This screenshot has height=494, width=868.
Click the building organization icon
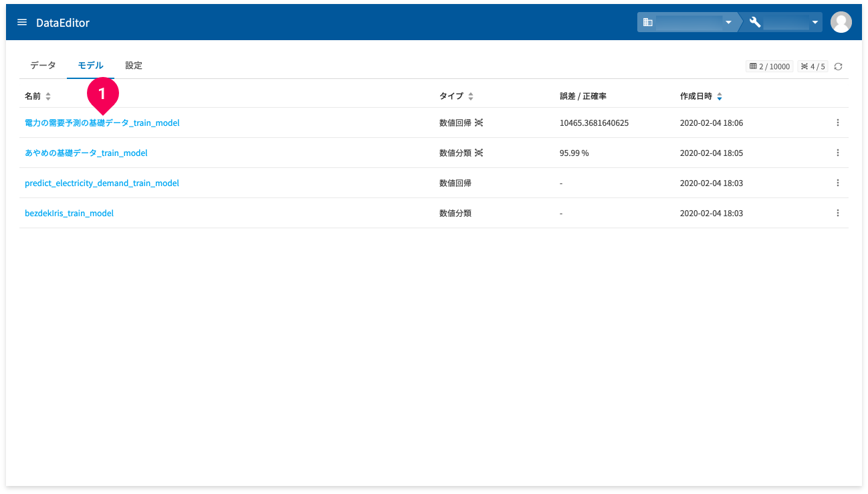[x=647, y=22]
